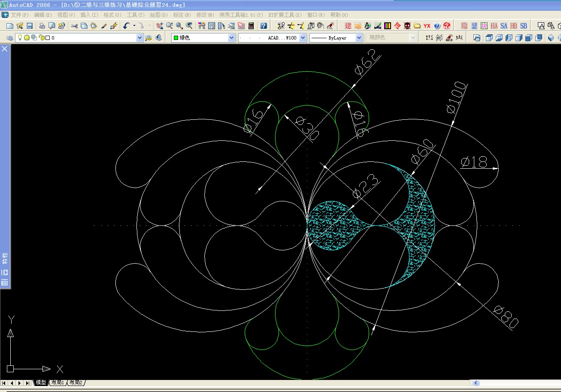Click the Open file icon

click(x=20, y=26)
